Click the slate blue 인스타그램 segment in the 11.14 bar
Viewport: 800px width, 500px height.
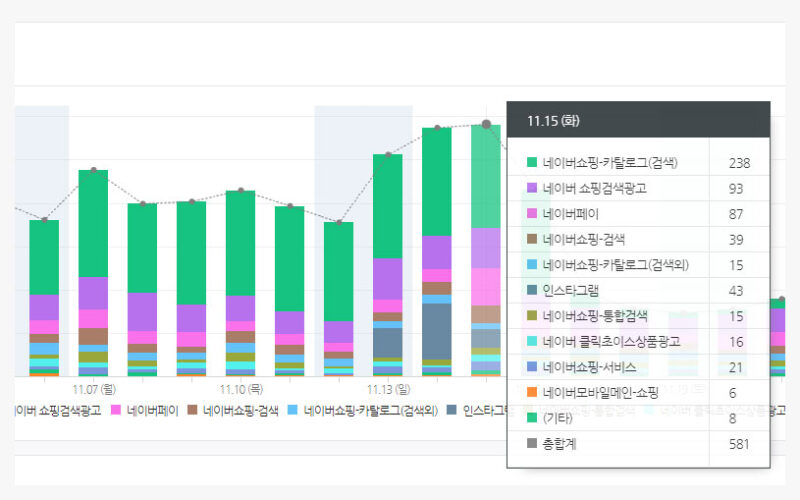pyautogui.click(x=437, y=330)
